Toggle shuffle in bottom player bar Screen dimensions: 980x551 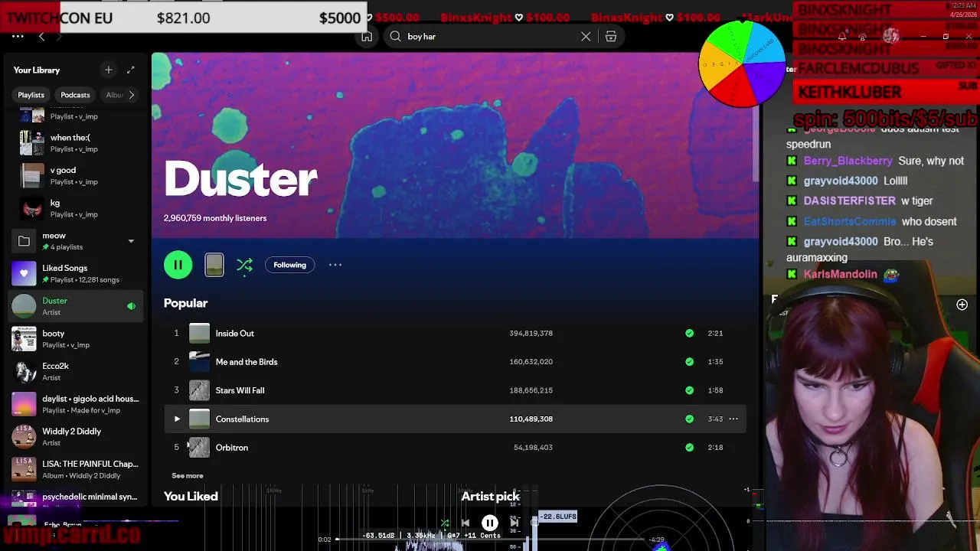click(x=444, y=523)
